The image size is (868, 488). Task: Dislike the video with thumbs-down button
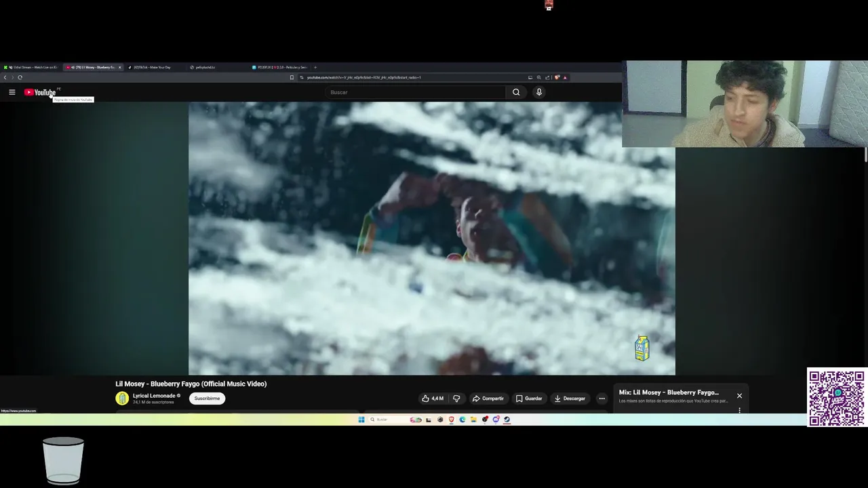[456, 399]
